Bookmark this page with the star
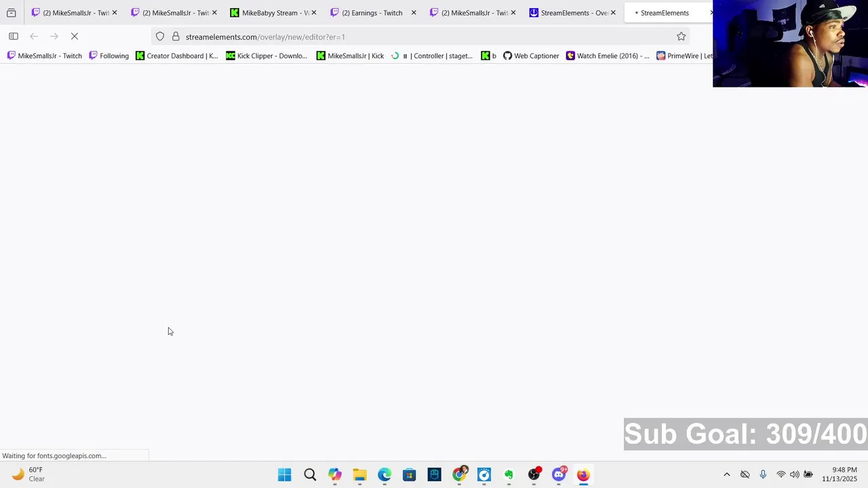 coord(681,37)
